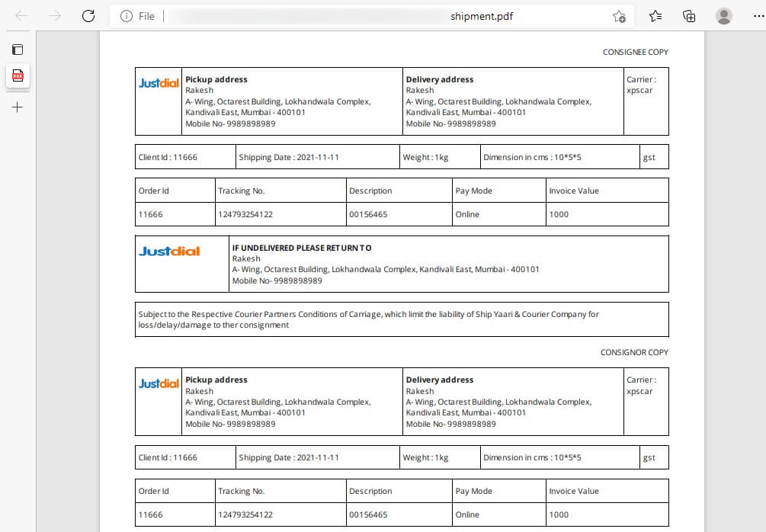The height and width of the screenshot is (532, 766).
Task: Click Carrier : xpscar in consignor copy
Action: (x=642, y=385)
